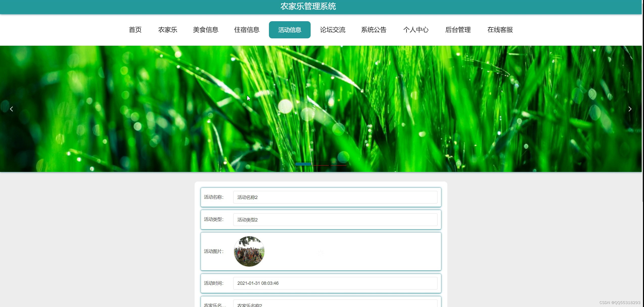Click the previous-slide arrow on the carousel
The width and height of the screenshot is (644, 307).
(12, 109)
